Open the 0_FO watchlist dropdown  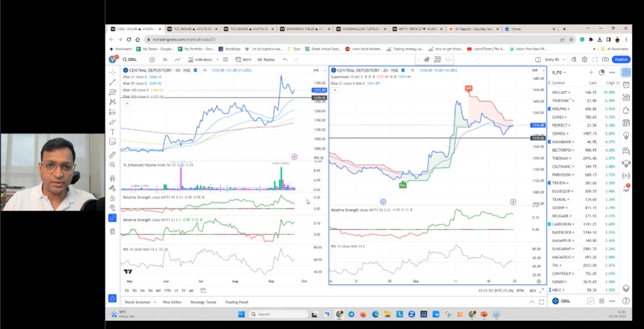560,72
